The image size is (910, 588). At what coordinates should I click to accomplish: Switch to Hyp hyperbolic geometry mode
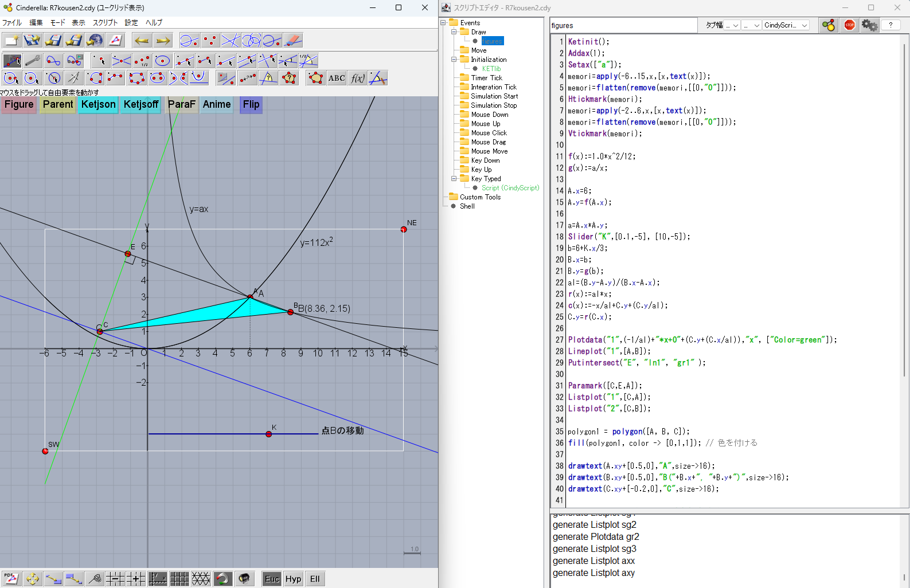click(x=293, y=579)
